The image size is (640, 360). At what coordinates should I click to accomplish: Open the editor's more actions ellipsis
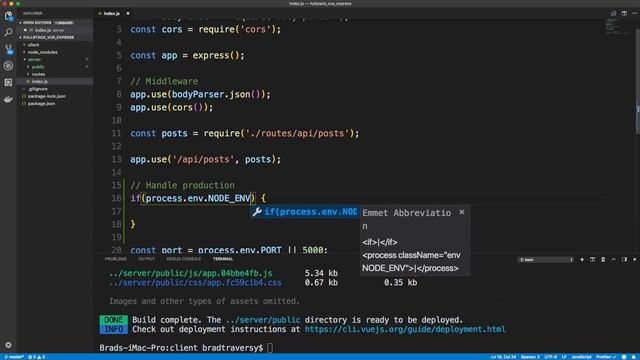coord(635,13)
